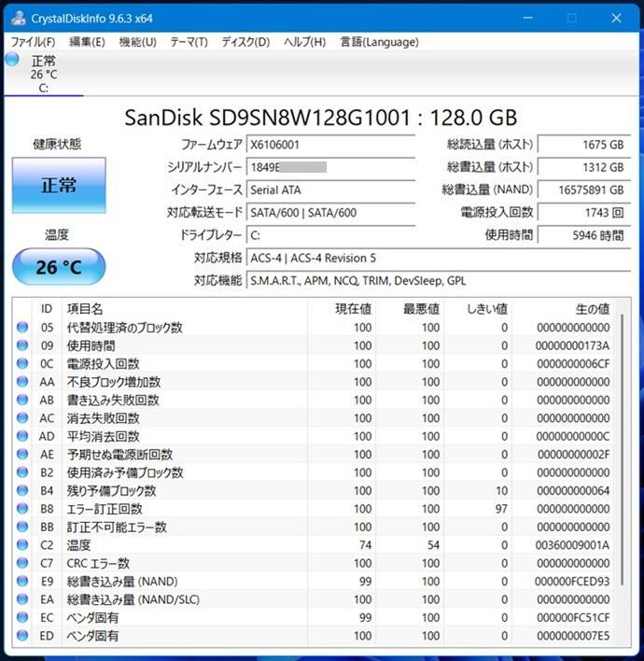Screen dimensions: 644x661
Task: Click the 正常 health status button
Action: [59, 185]
